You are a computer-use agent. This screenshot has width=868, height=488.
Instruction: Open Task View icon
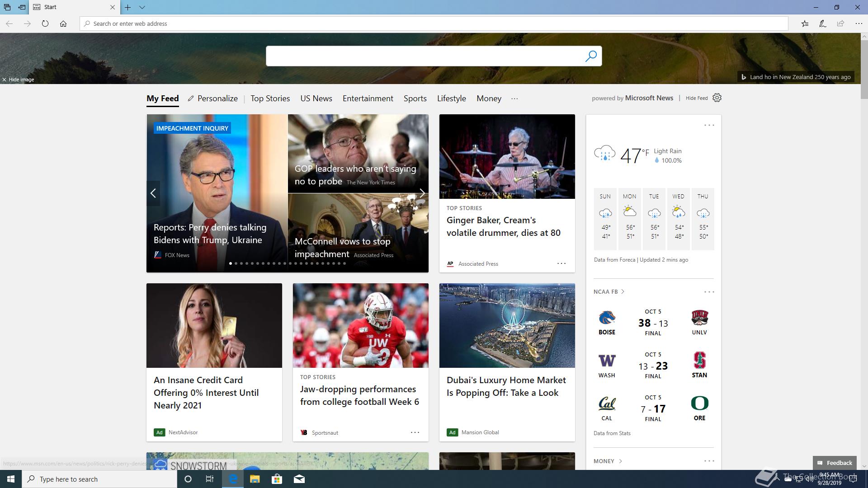coord(210,479)
